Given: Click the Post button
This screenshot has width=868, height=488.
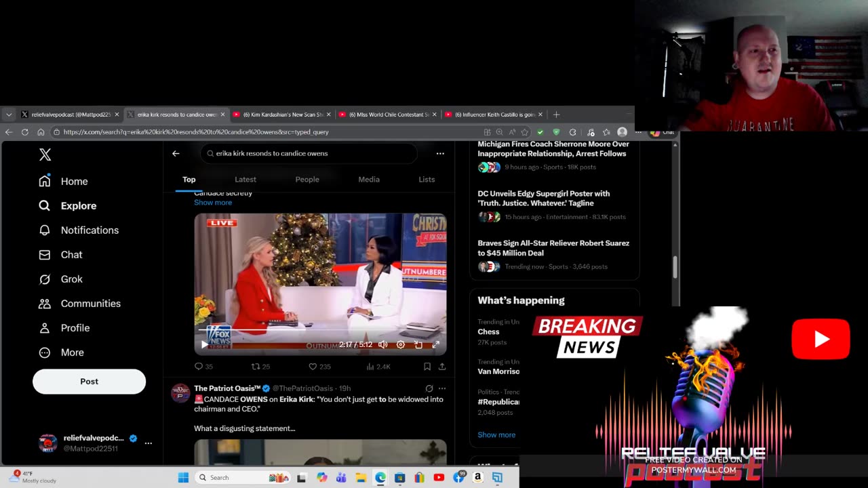Looking at the screenshot, I should (x=89, y=382).
